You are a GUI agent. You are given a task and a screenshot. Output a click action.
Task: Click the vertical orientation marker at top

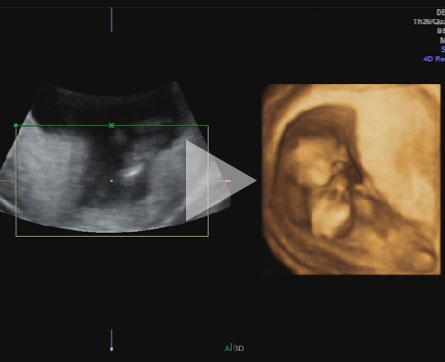click(x=111, y=20)
